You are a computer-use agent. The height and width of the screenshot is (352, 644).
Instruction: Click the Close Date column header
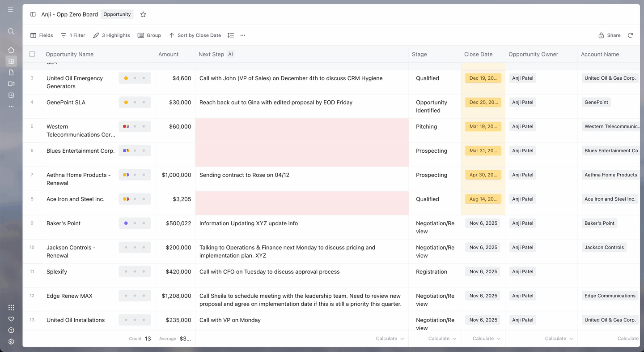point(479,54)
